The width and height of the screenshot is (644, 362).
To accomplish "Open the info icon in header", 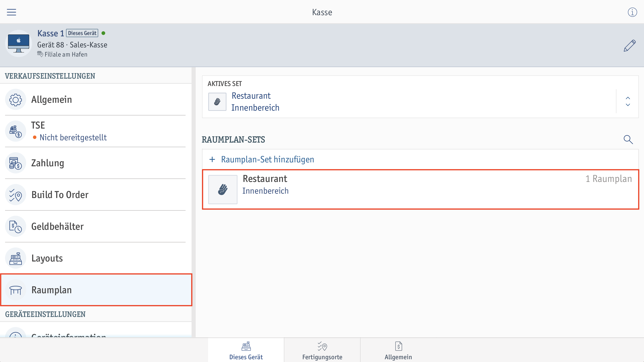I will pyautogui.click(x=632, y=12).
